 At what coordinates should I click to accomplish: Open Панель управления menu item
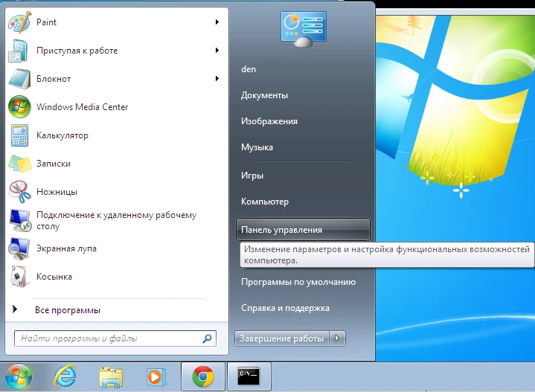coord(281,230)
